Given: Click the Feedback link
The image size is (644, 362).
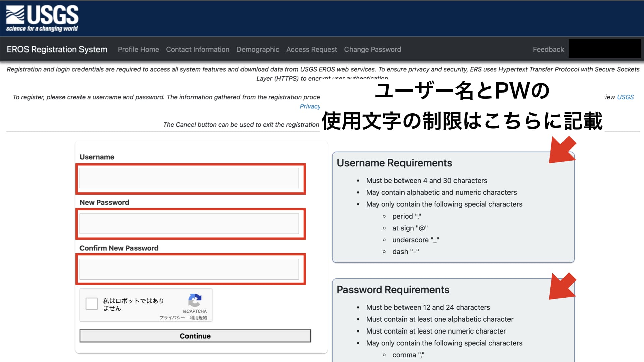Looking at the screenshot, I should 548,49.
